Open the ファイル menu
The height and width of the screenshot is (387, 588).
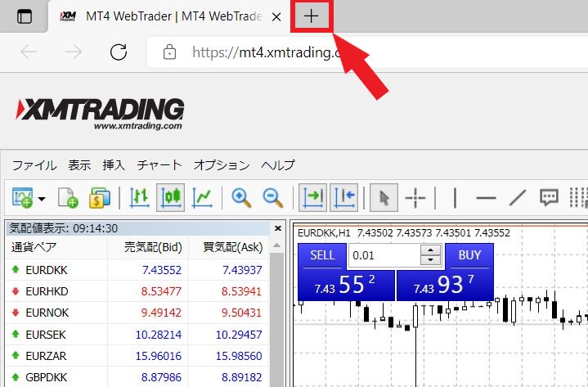pyautogui.click(x=34, y=164)
